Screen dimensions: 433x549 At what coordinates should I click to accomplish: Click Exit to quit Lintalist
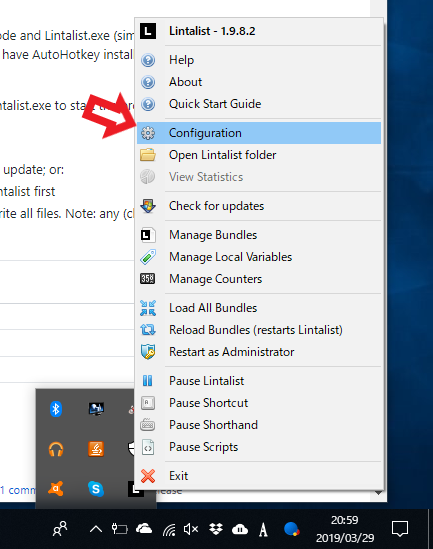(x=259, y=476)
